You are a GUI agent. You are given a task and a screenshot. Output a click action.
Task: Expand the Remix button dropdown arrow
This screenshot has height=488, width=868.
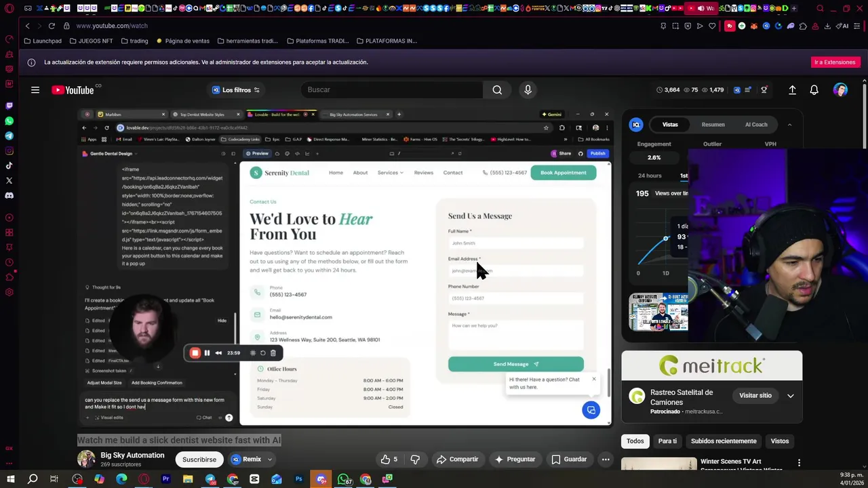coord(269,460)
